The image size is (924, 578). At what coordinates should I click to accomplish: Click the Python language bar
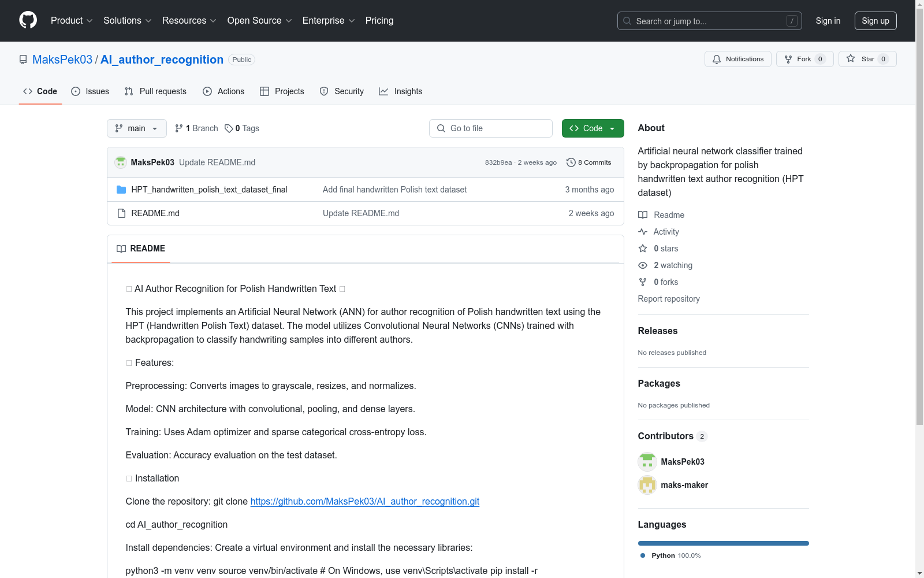point(724,543)
